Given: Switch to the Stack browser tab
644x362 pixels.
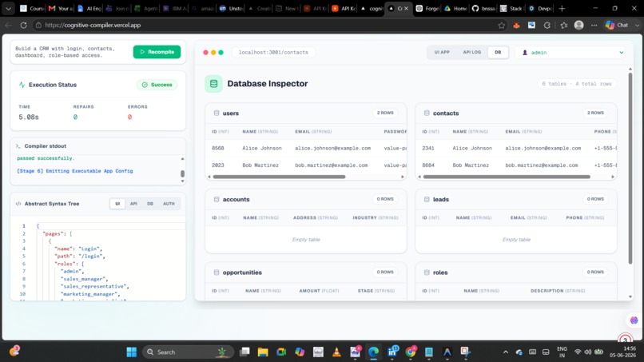Looking at the screenshot, I should [x=511, y=8].
